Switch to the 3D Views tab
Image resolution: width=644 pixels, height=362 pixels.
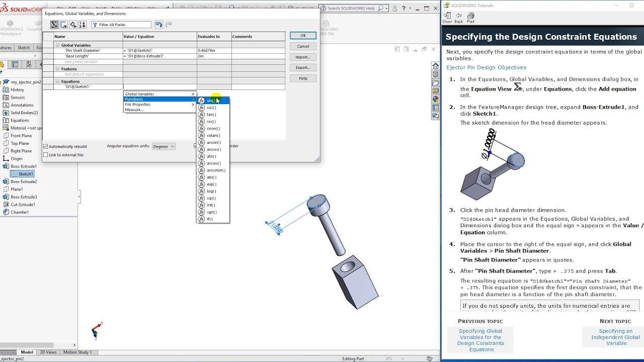pos(48,352)
